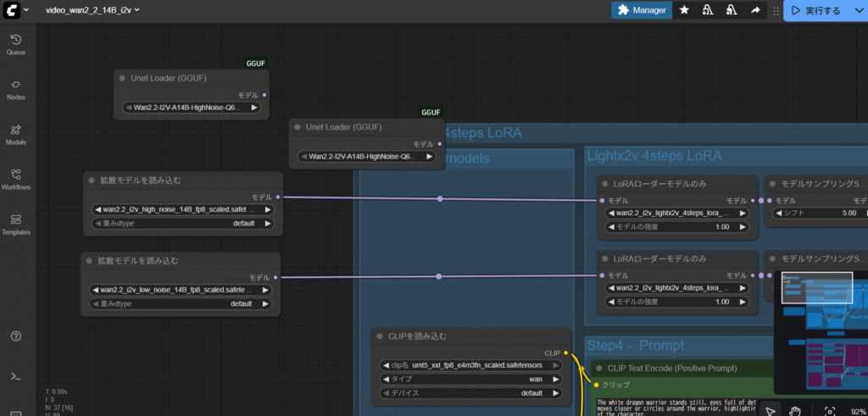
Task: Click the midpoint dot on the low_noise link
Action: pyautogui.click(x=439, y=276)
